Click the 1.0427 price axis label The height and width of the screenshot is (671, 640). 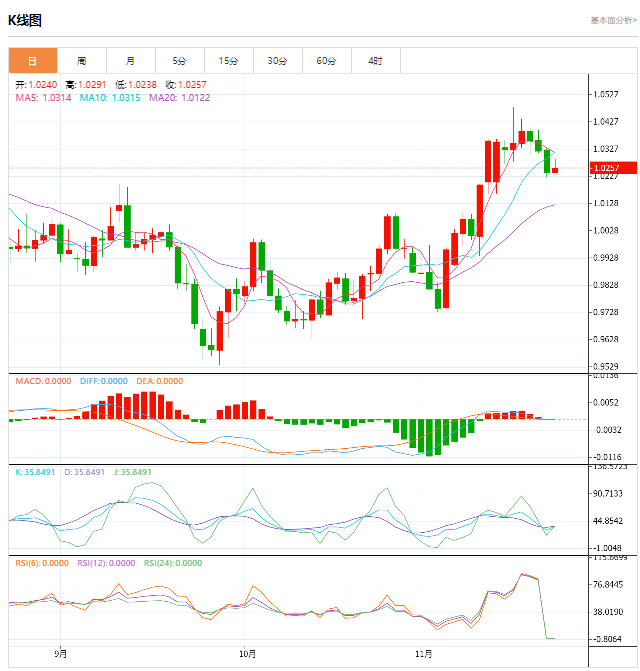(605, 122)
